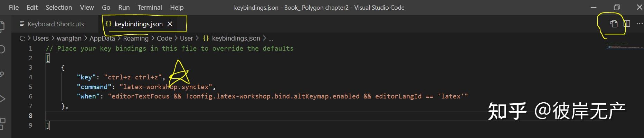Image resolution: width=644 pixels, height=138 pixels.
Task: Click the User breadcrumb folder segment
Action: coord(186,38)
